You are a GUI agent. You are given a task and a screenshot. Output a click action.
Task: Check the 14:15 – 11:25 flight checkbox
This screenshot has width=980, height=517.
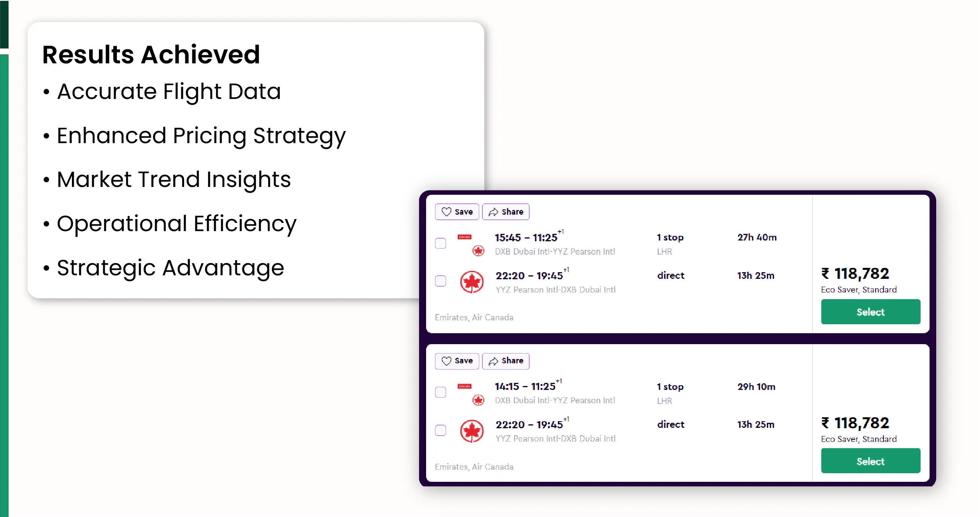tap(441, 392)
